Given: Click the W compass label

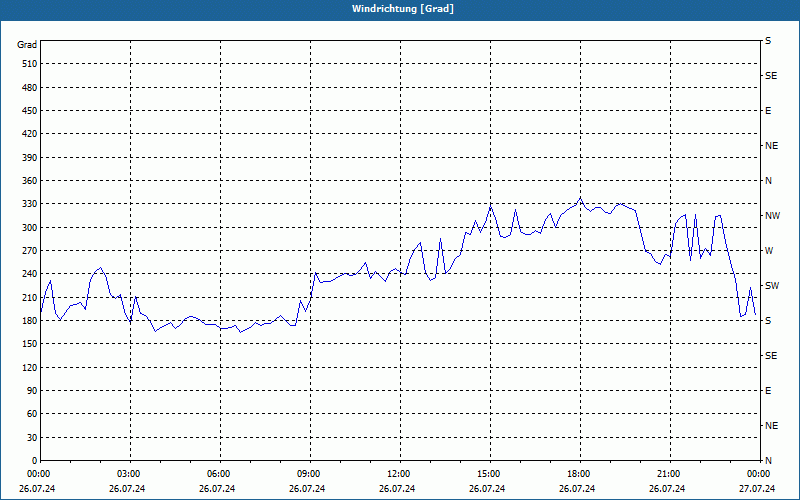Looking at the screenshot, I should point(769,251).
